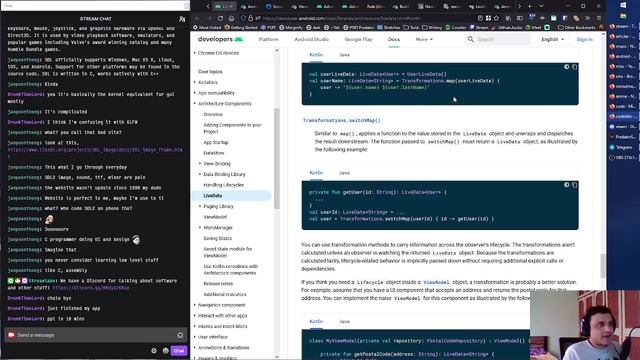This screenshot has height=360, width=640.
Task: Open the Overview page in the sidebar
Action: (x=213, y=114)
